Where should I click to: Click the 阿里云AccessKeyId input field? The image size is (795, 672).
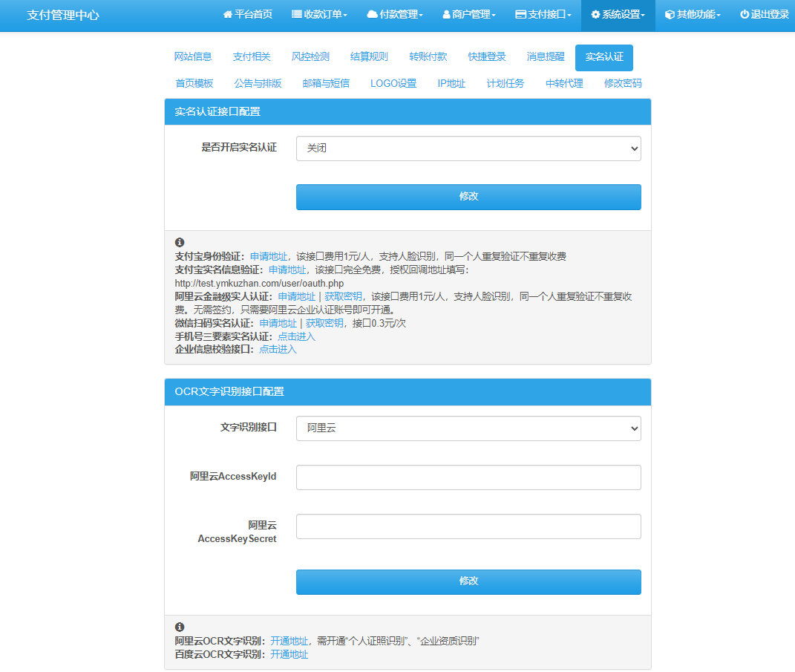(x=468, y=477)
